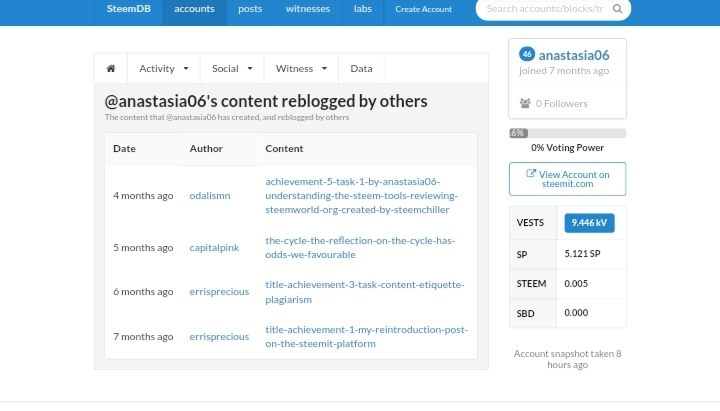Click the reputation badge 46
720x411 pixels.
[527, 54]
